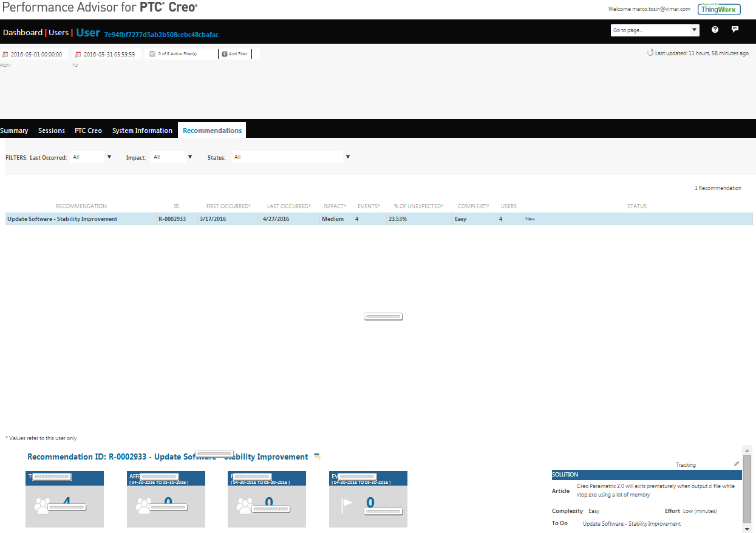Click the 1 Recommendation count text
The height and width of the screenshot is (533, 756).
718,188
